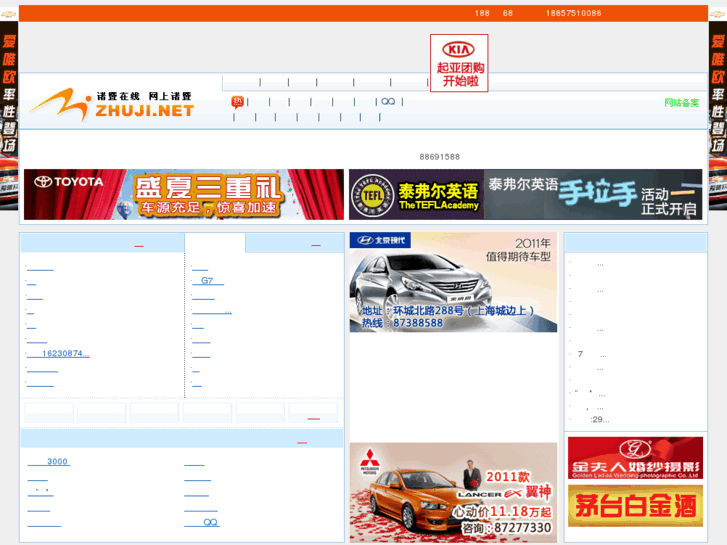Open the QQ link in navigation bar
727x545 pixels.
388,102
